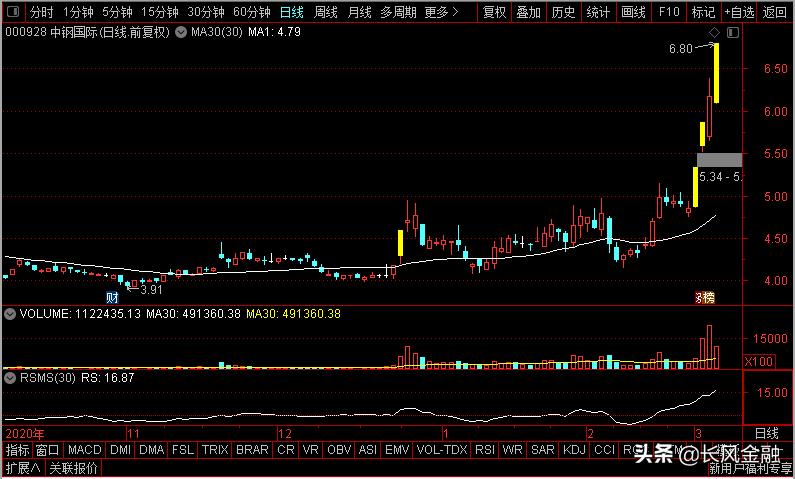Apply the MACD indicator
This screenshot has height=479, width=795.
85,450
